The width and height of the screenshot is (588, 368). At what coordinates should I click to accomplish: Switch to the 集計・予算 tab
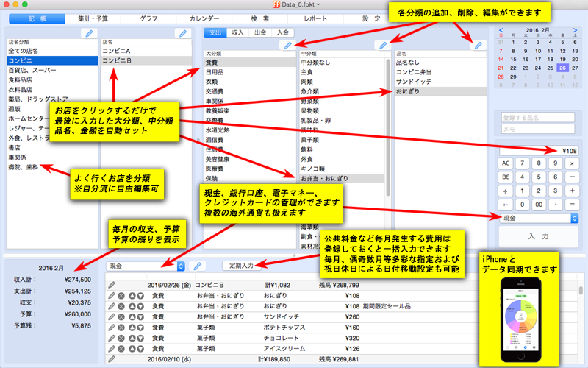pyautogui.click(x=93, y=19)
